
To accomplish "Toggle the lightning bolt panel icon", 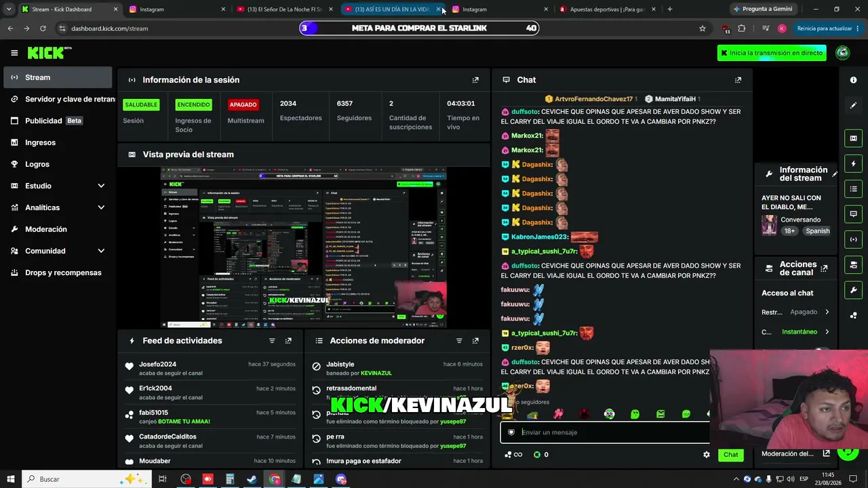I will tap(854, 163).
